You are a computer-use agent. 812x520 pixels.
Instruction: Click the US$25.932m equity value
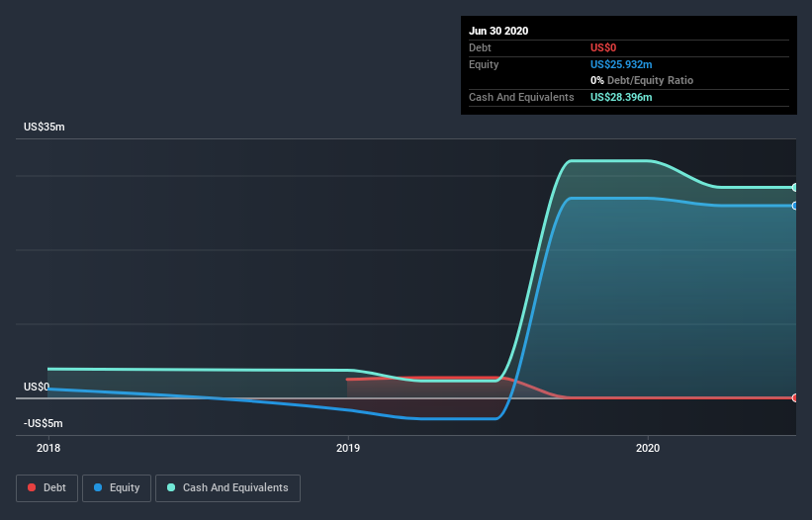(x=621, y=64)
